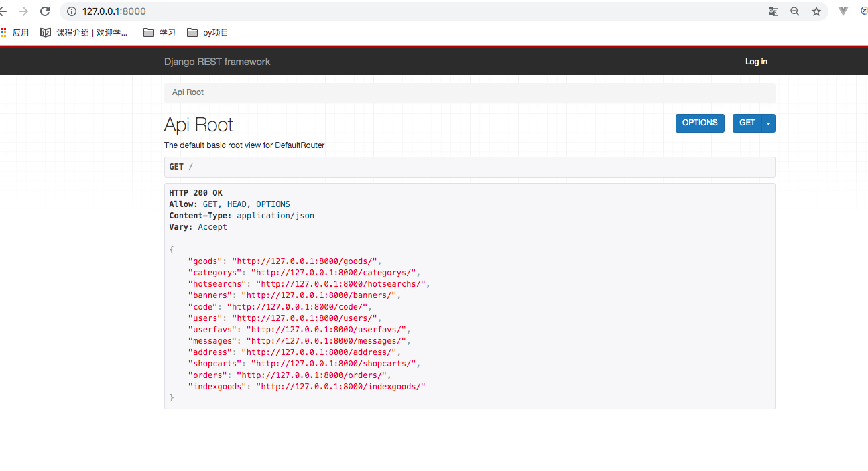
Task: Click the browser forward arrow
Action: [23, 11]
